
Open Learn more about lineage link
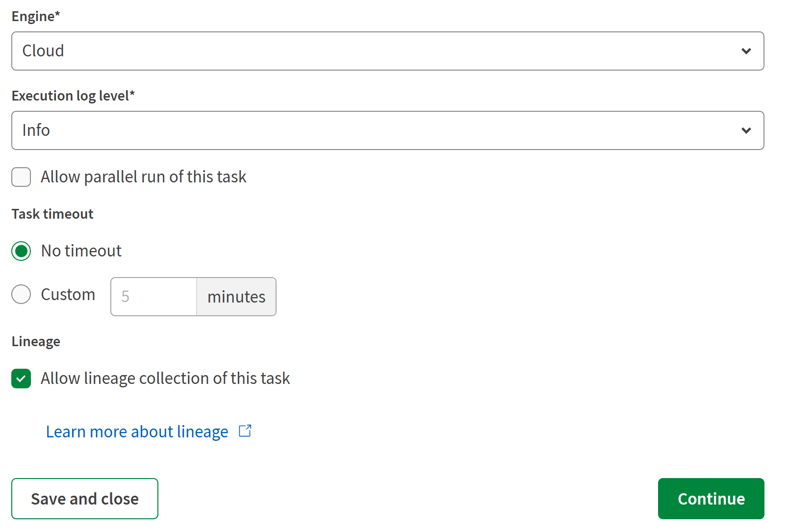click(137, 431)
